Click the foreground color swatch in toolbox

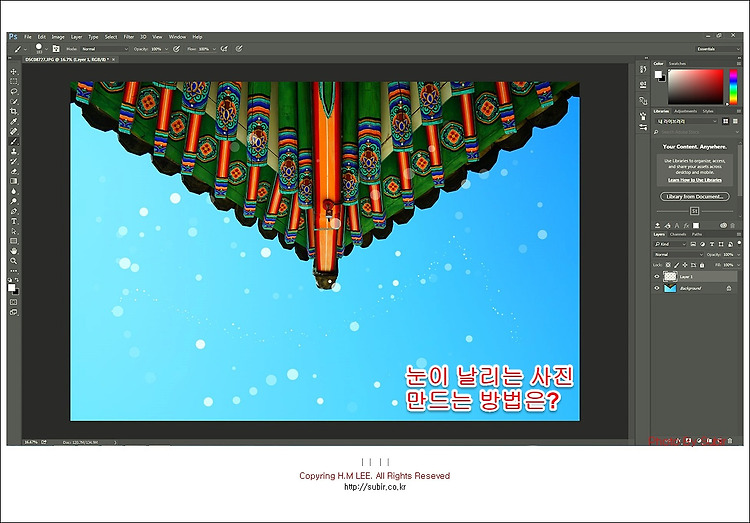pyautogui.click(x=12, y=287)
